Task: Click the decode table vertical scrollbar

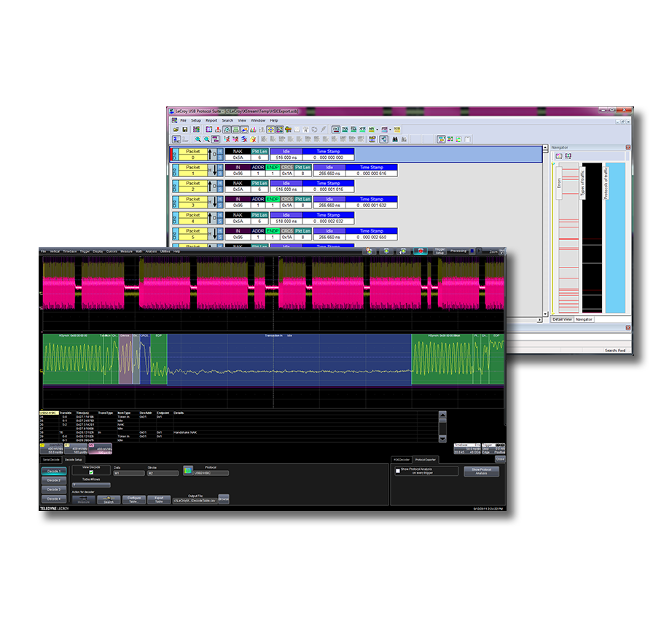Action: pos(442,426)
